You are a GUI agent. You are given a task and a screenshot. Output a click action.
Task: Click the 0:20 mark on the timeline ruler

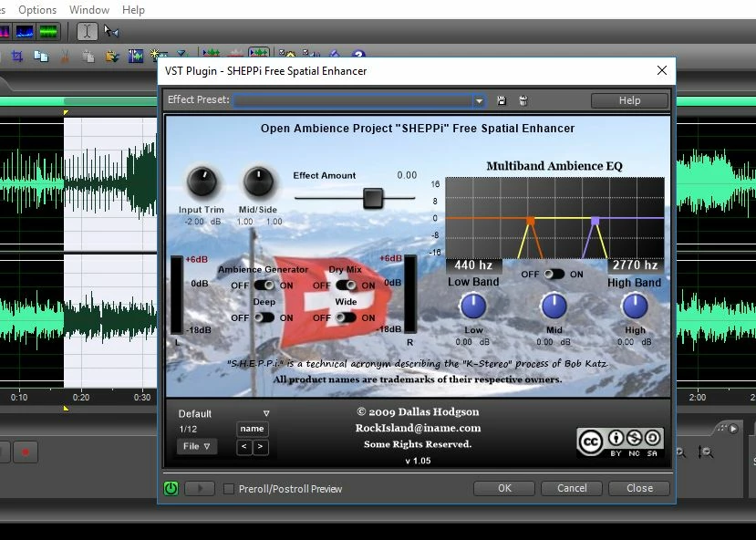81,398
